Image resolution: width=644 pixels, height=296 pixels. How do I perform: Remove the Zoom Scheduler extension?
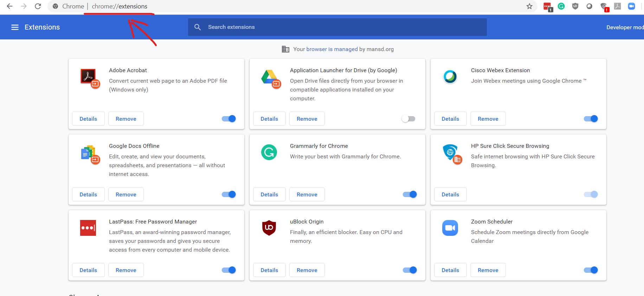pyautogui.click(x=488, y=270)
